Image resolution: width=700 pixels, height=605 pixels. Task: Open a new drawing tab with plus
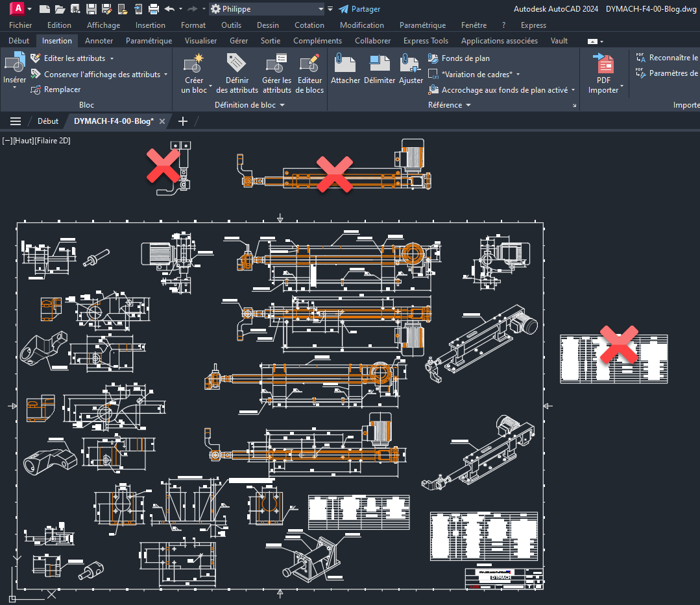pyautogui.click(x=183, y=121)
